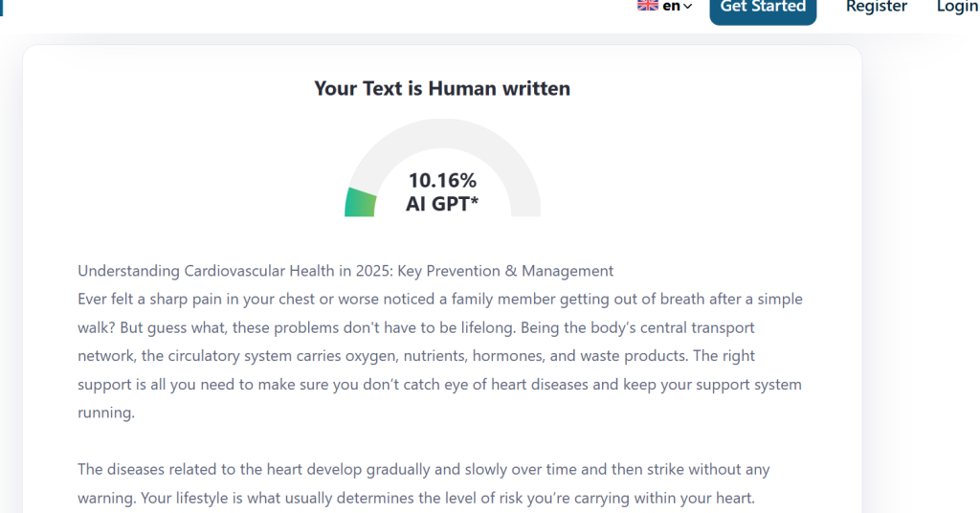Expand the chevron arrow beside "en"
The height and width of the screenshot is (513, 980).
[687, 7]
